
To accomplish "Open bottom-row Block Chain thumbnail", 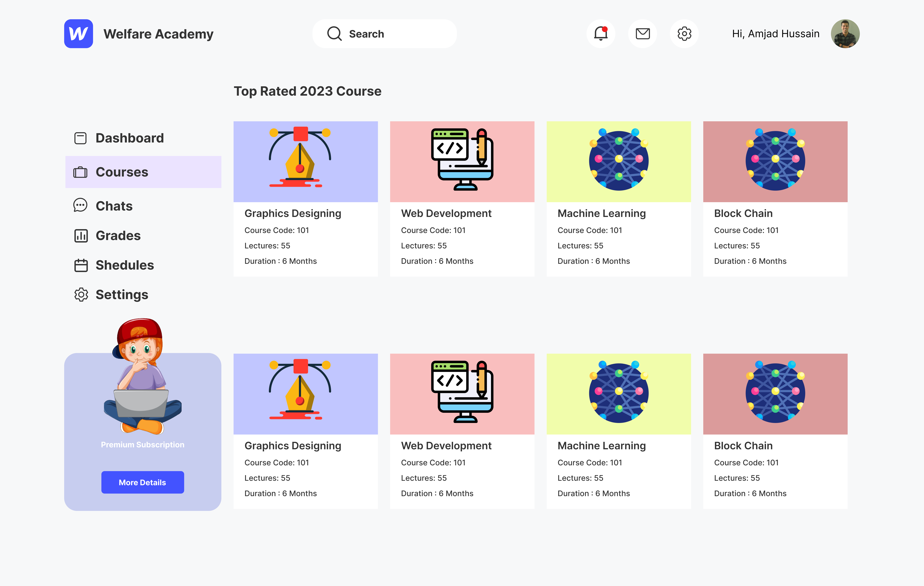I will [x=775, y=394].
